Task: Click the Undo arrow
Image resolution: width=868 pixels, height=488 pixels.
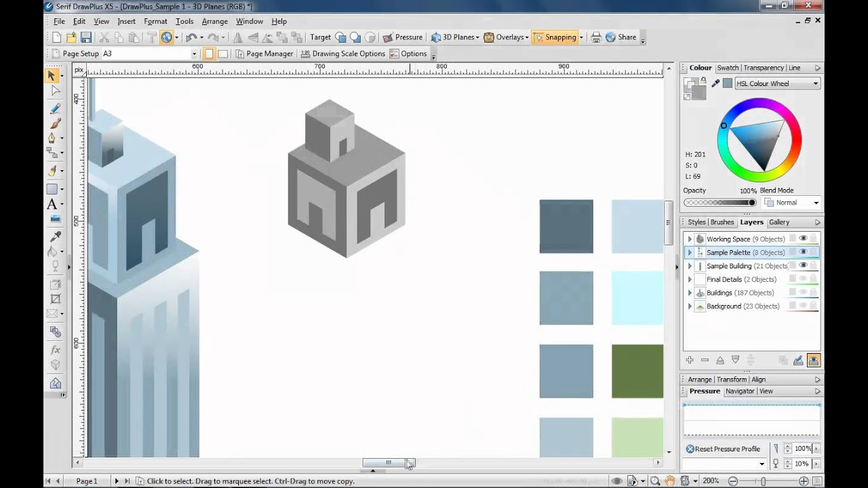Action: pos(191,37)
